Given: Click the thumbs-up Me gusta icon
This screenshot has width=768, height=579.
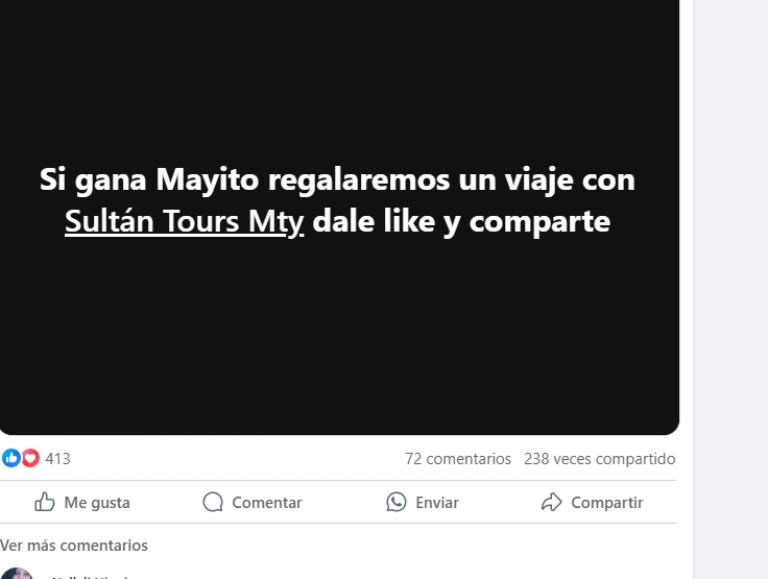Looking at the screenshot, I should 44,502.
